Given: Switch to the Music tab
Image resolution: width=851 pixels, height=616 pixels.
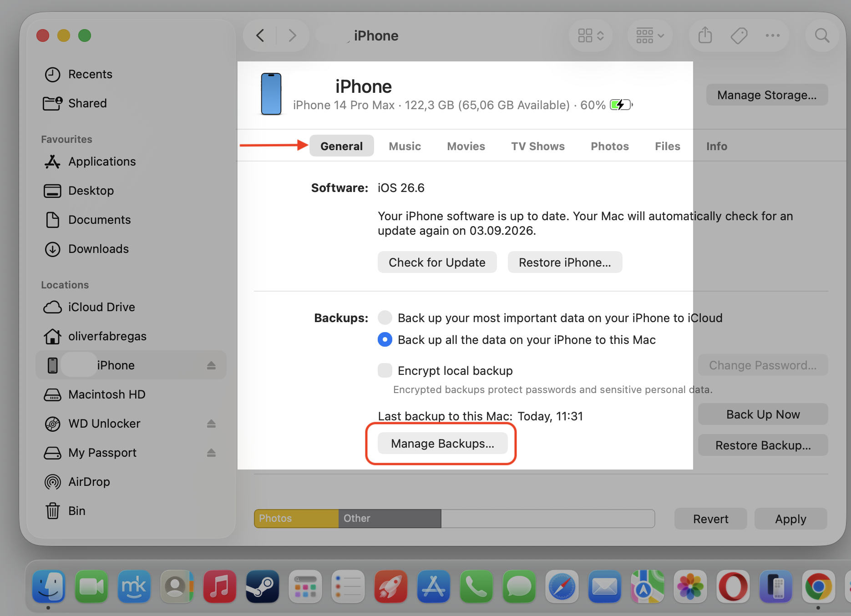Looking at the screenshot, I should 405,146.
